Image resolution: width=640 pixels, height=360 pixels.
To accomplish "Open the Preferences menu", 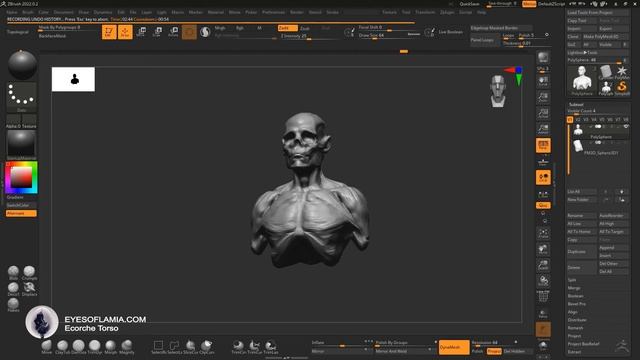I will point(273,12).
